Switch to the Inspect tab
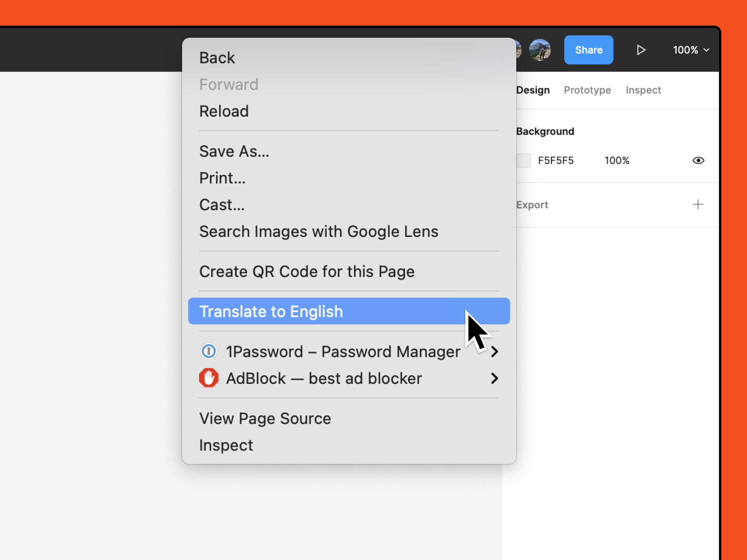 tap(643, 90)
